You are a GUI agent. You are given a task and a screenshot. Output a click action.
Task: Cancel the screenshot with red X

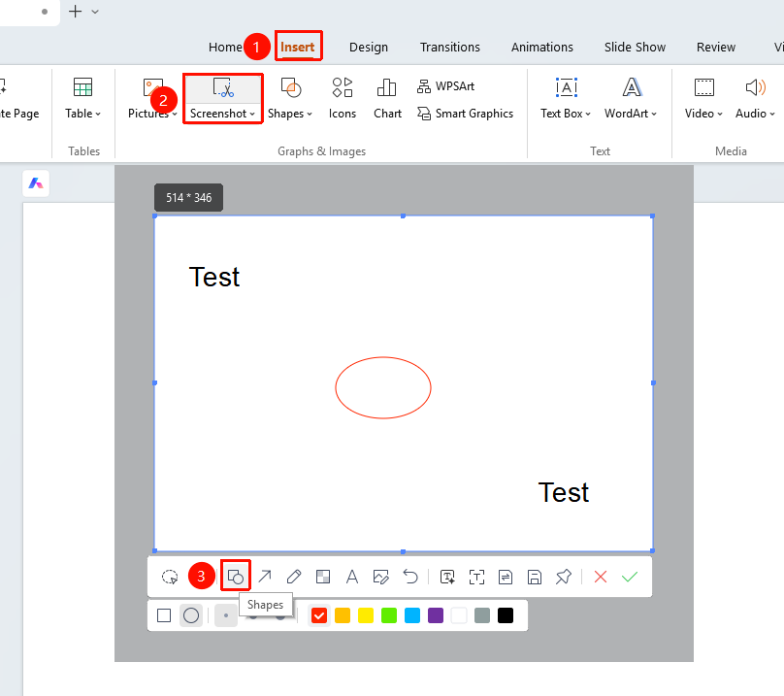(x=601, y=577)
